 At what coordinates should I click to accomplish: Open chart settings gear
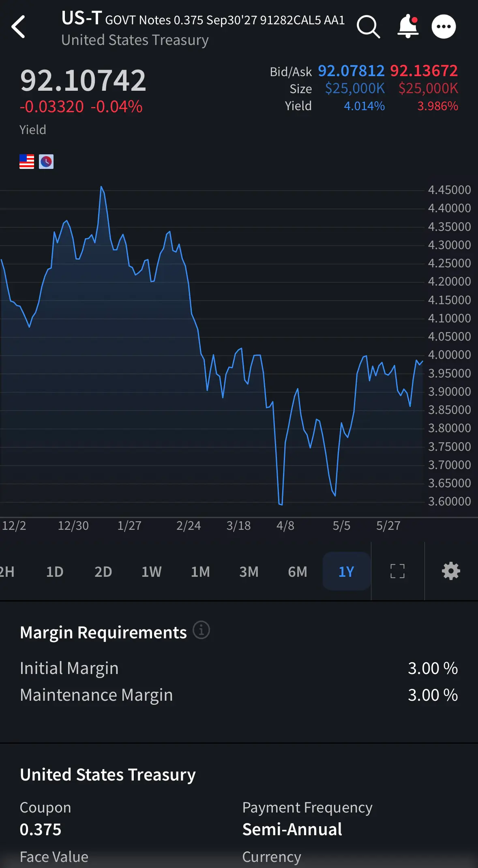(x=451, y=571)
